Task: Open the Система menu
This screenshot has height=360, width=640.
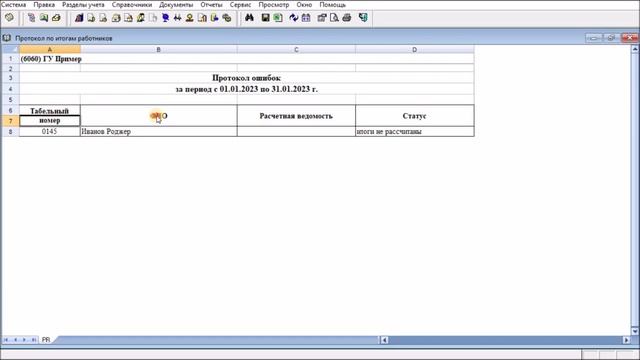Action: point(13,4)
